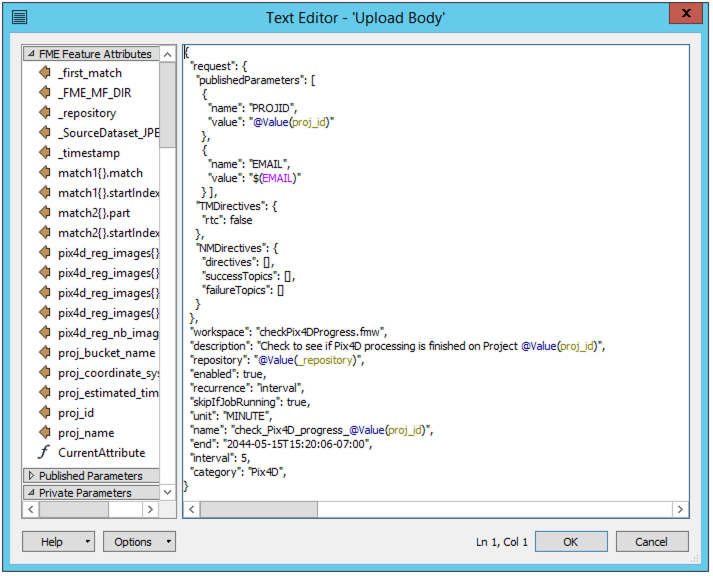Screen dimensions: 713x576
Task: Expand the Published Parameters section
Action: 30,476
